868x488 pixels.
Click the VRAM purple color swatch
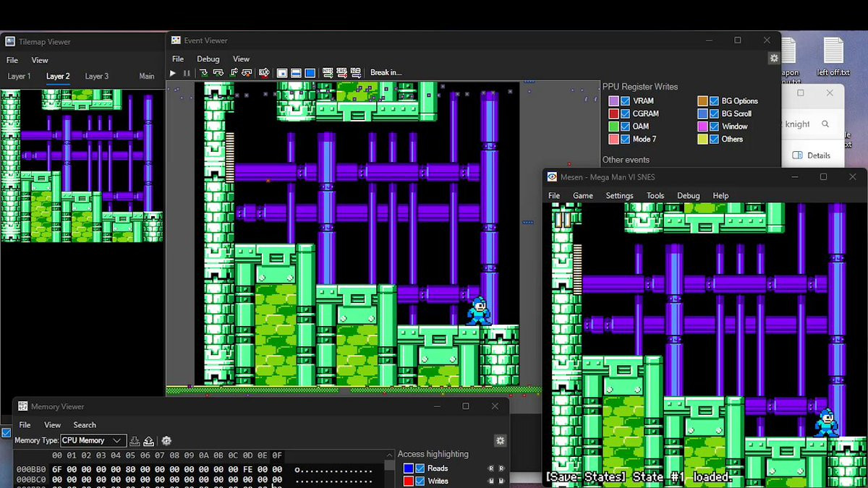pyautogui.click(x=613, y=101)
